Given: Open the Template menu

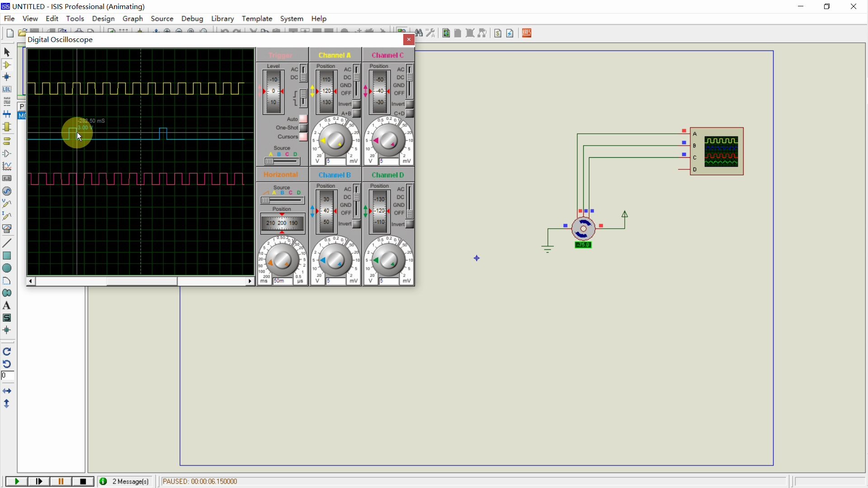Looking at the screenshot, I should [x=257, y=19].
